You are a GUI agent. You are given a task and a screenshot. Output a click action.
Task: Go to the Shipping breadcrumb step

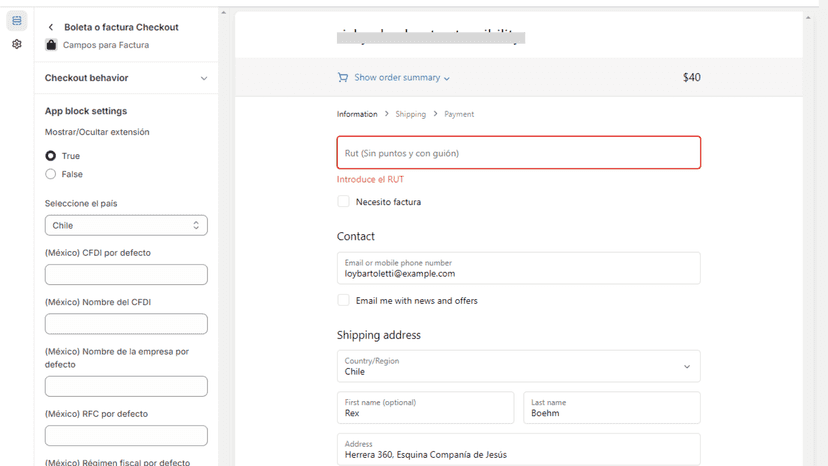(410, 114)
